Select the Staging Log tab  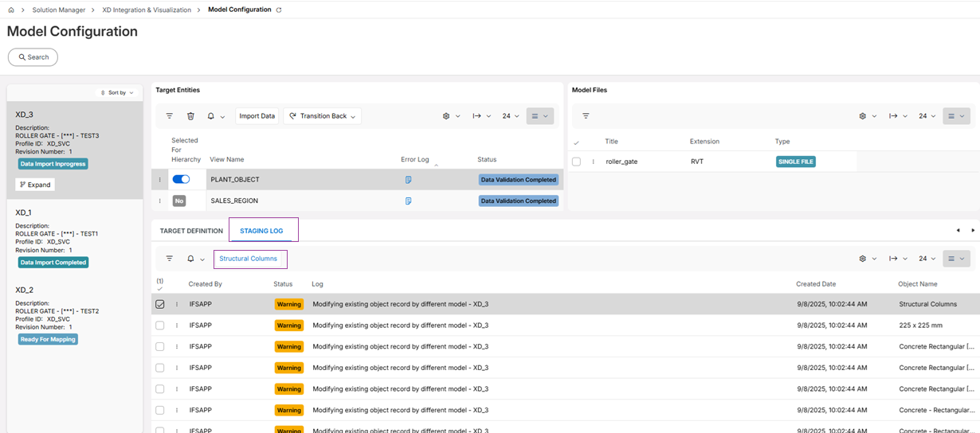[261, 231]
